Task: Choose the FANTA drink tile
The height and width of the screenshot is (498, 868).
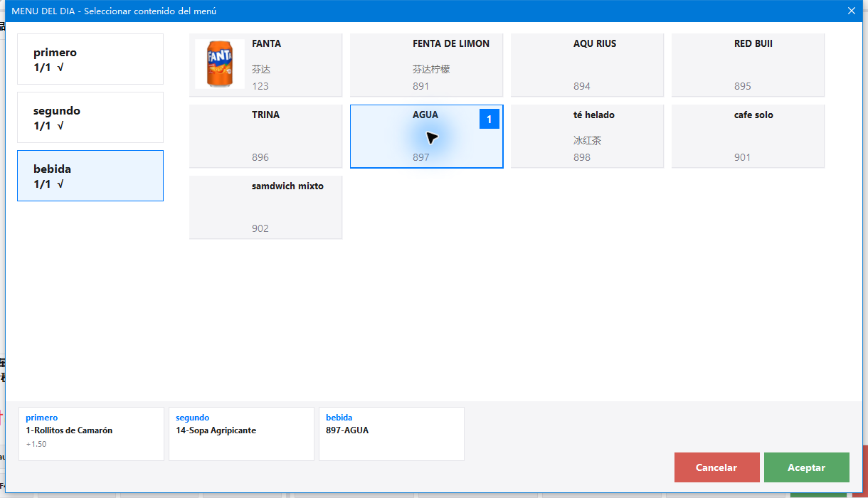Action: (x=266, y=65)
